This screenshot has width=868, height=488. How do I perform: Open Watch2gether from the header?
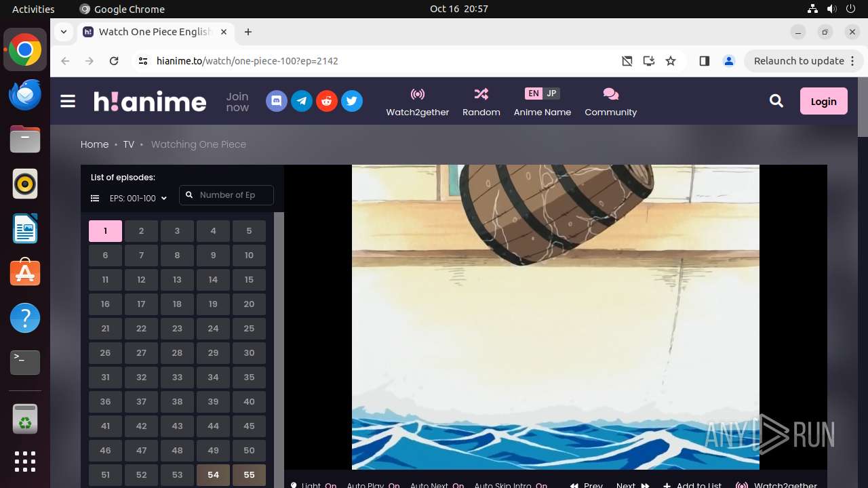[x=418, y=102]
